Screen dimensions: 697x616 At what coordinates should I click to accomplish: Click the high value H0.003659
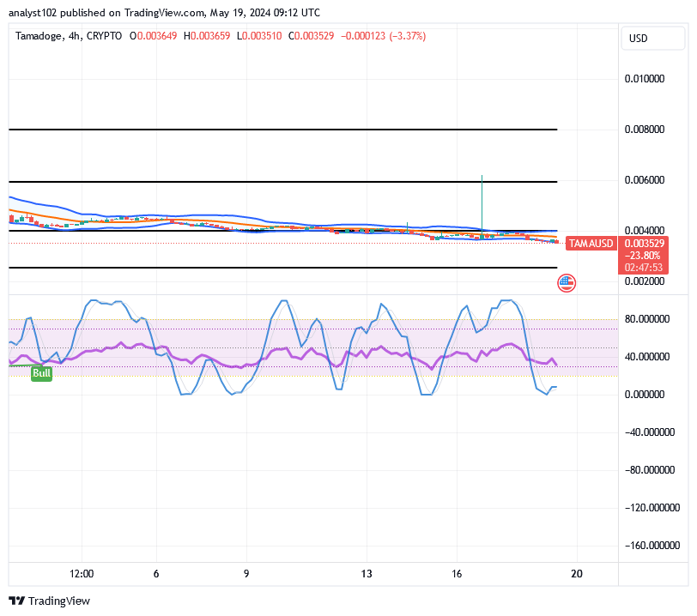[x=207, y=36]
